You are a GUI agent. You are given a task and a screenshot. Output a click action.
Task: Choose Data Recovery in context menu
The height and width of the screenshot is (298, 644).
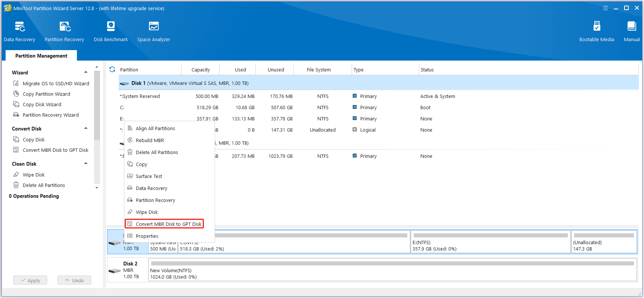click(x=169, y=188)
